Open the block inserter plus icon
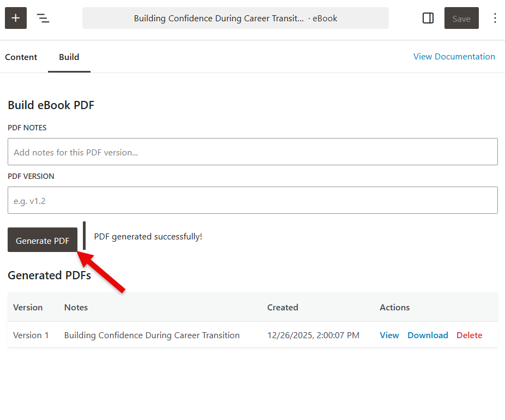This screenshot has width=505, height=420. [15, 18]
